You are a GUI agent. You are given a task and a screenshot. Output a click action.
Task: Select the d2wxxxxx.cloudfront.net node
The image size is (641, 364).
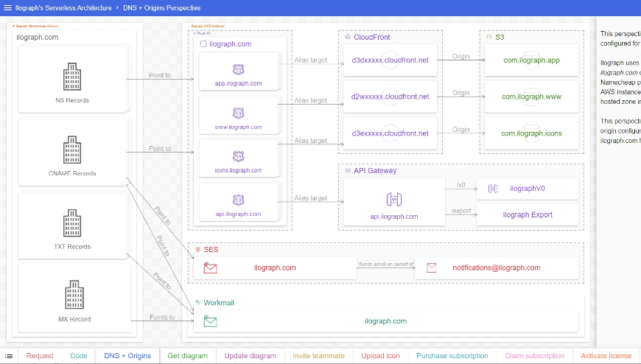coord(390,97)
